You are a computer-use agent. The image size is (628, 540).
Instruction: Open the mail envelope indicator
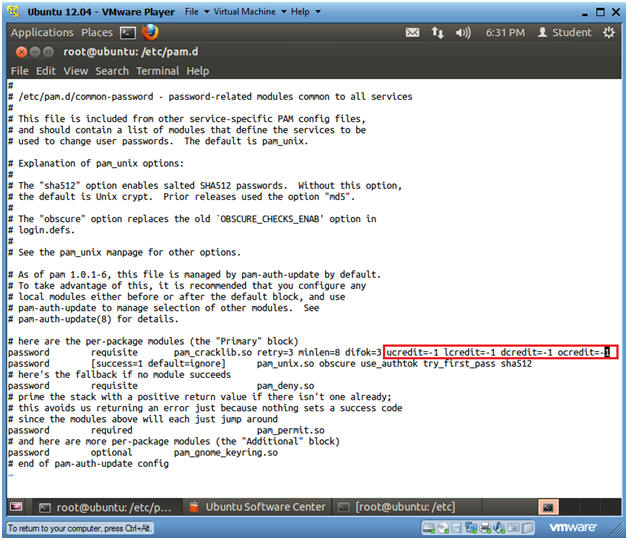pyautogui.click(x=412, y=33)
